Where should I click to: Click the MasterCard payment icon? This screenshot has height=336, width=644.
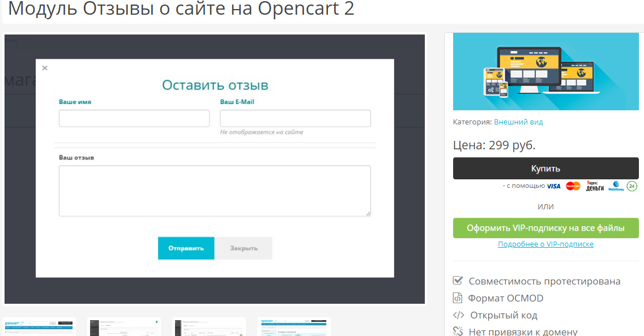[573, 186]
